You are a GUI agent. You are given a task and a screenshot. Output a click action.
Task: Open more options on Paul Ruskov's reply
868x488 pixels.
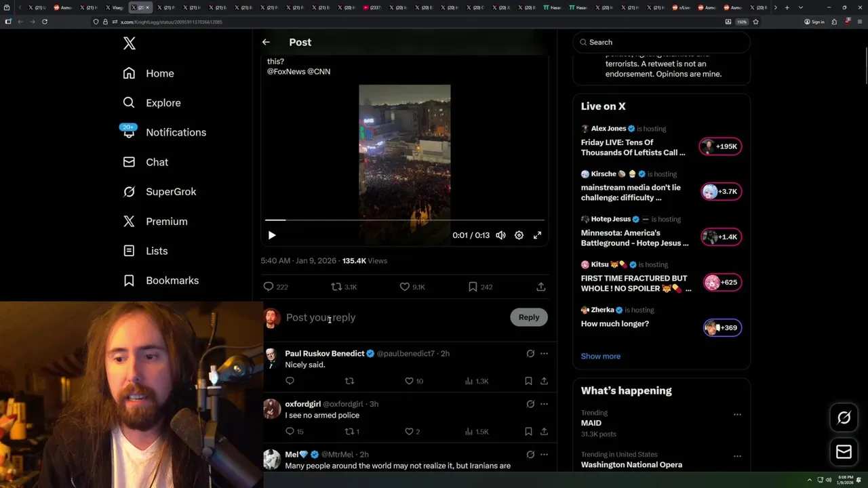pyautogui.click(x=544, y=354)
